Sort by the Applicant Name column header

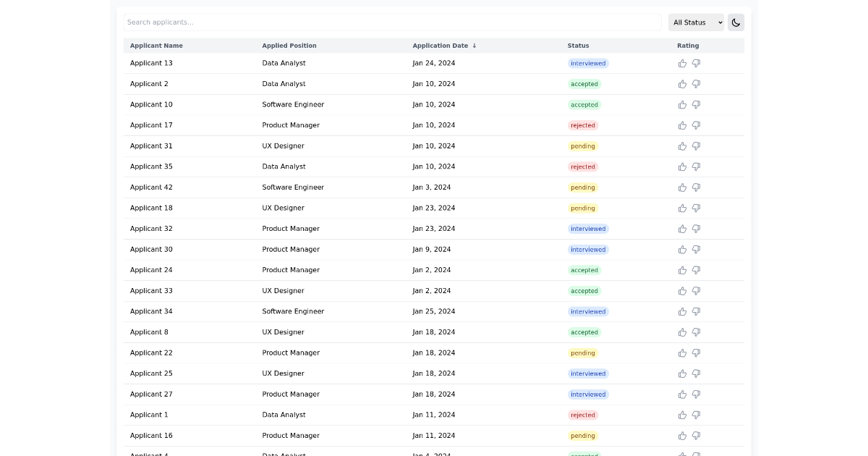(x=156, y=46)
